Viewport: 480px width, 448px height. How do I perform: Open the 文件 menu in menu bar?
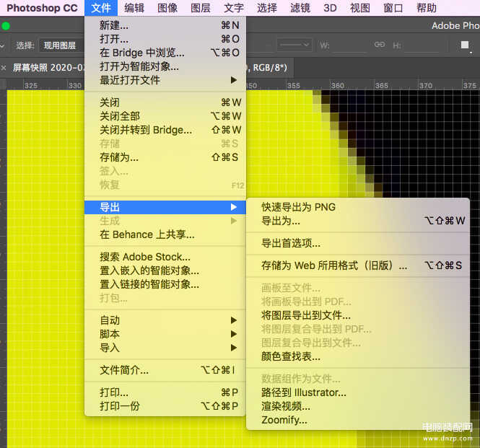101,8
